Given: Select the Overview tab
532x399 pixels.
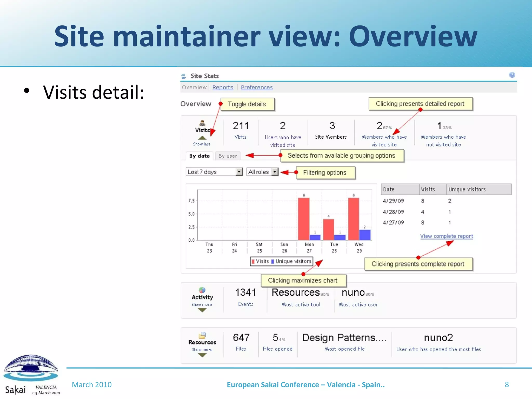Looking at the screenshot, I should pos(194,87).
